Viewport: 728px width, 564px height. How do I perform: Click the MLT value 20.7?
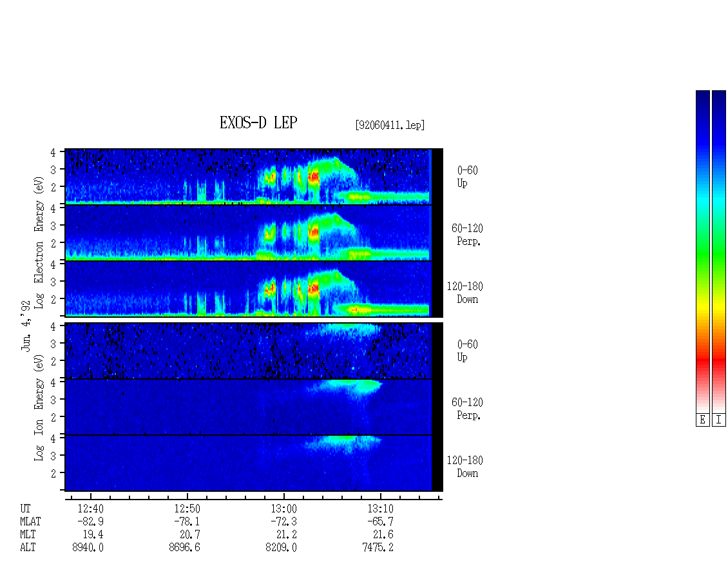190,535
